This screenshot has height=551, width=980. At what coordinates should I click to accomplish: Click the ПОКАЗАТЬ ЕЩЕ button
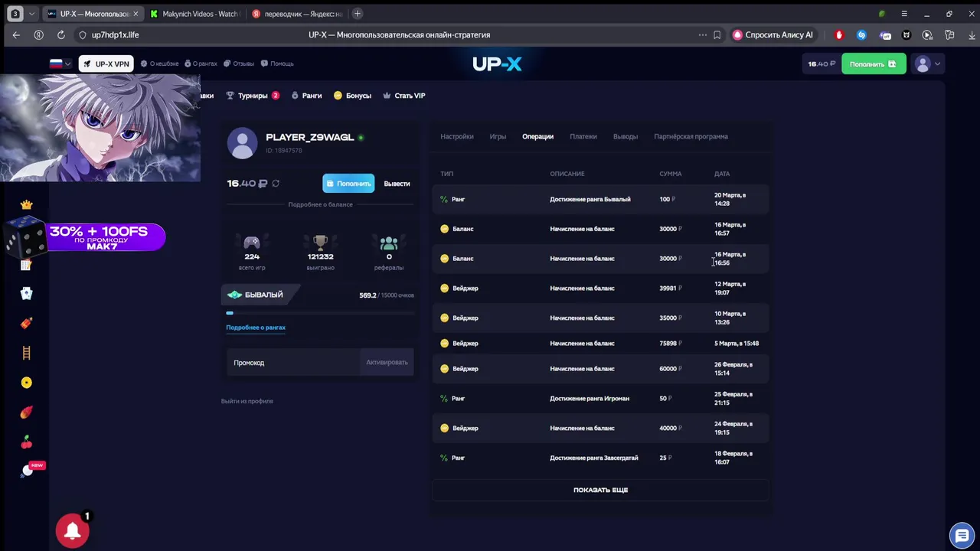600,490
